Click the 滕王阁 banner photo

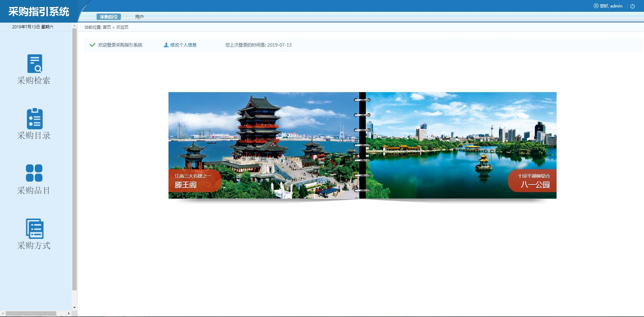(x=263, y=145)
